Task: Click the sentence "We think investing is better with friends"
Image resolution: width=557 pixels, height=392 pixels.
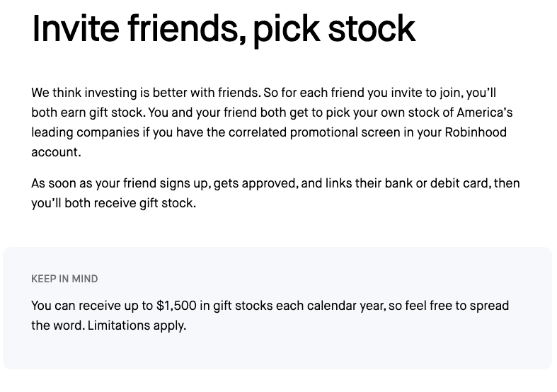Action: (144, 93)
